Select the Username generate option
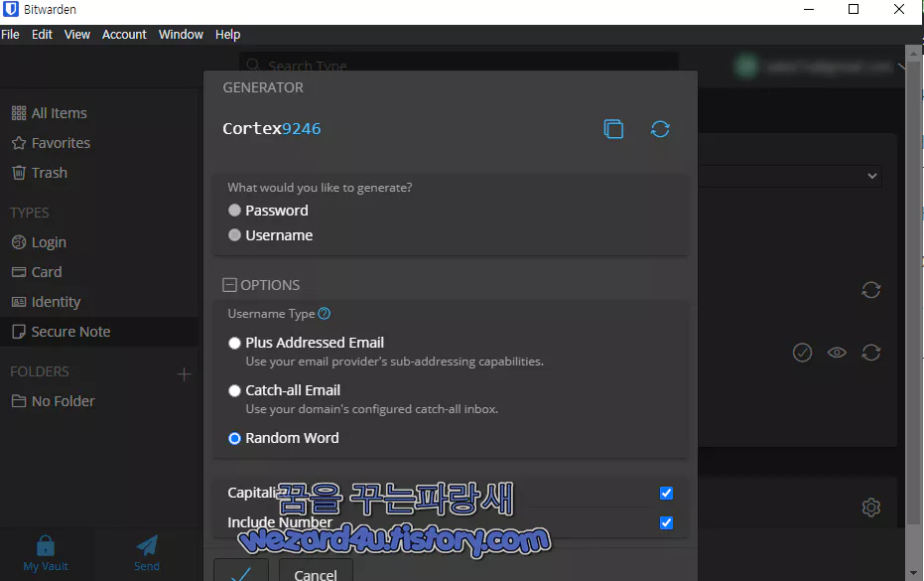The width and height of the screenshot is (924, 581). pyautogui.click(x=234, y=234)
